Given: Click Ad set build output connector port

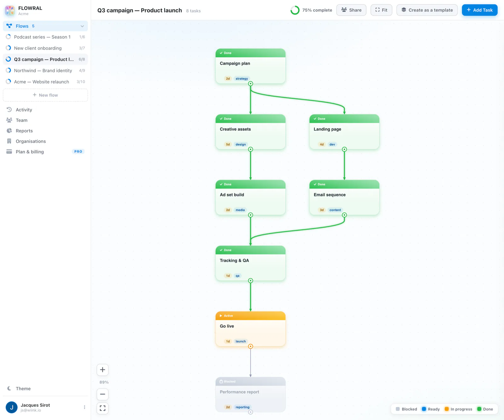Looking at the screenshot, I should point(250,215).
